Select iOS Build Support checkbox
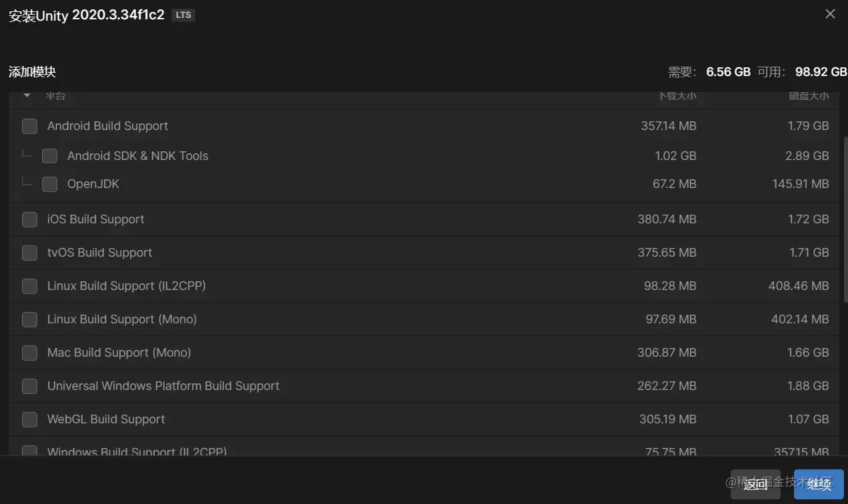This screenshot has width=848, height=504. (x=29, y=219)
